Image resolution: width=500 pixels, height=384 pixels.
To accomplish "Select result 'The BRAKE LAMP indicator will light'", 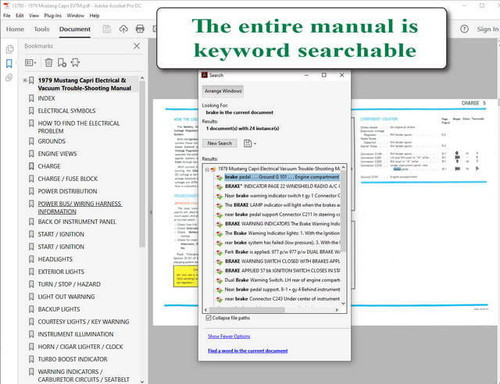I will point(282,205).
